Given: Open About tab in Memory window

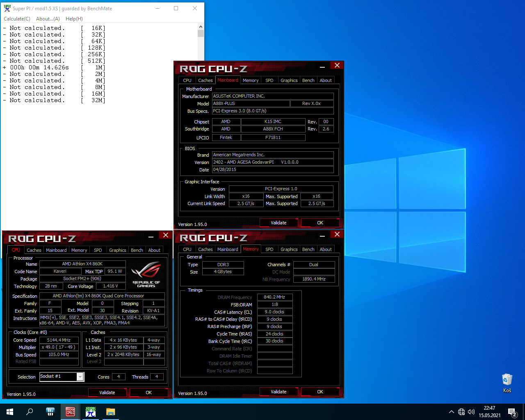Looking at the screenshot, I should point(326,249).
